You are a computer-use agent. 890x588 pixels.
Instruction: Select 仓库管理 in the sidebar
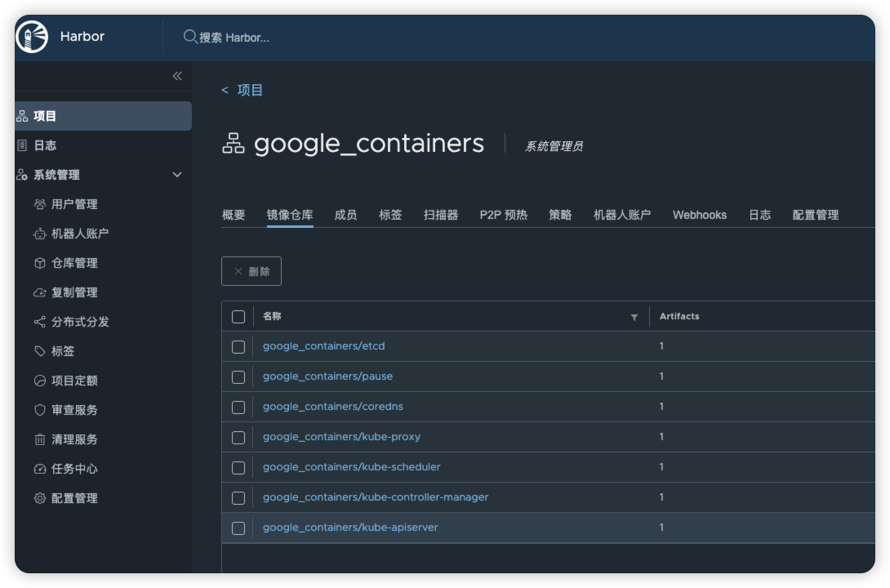(x=74, y=263)
